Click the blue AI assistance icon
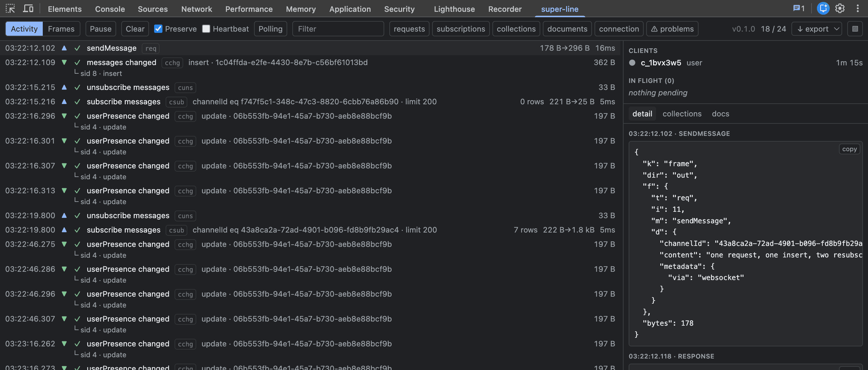 coord(823,9)
